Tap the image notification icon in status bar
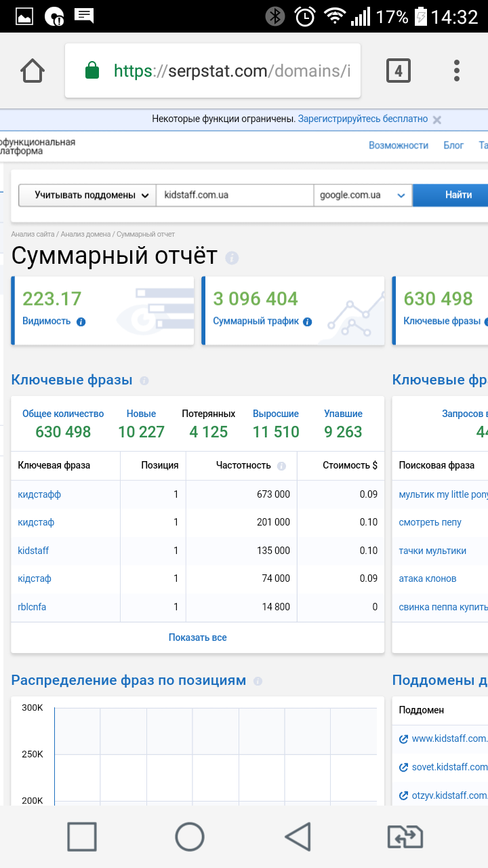Viewport: 488px width, 868px height. point(24,17)
